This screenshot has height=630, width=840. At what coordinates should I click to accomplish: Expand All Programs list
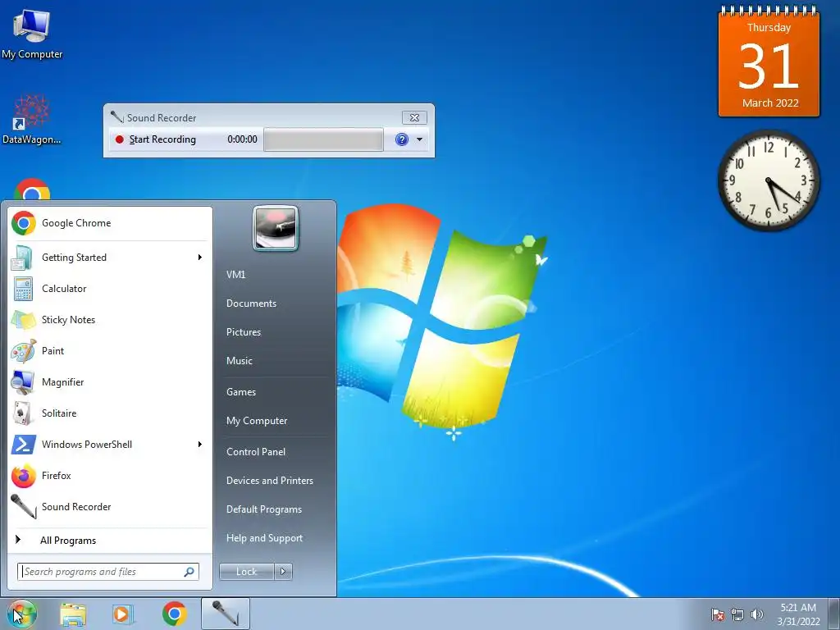click(x=110, y=540)
